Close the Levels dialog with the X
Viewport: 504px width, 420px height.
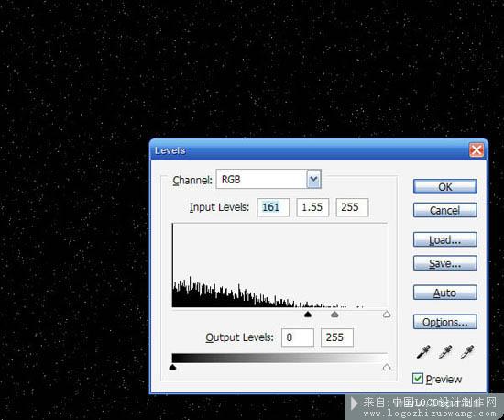[476, 149]
